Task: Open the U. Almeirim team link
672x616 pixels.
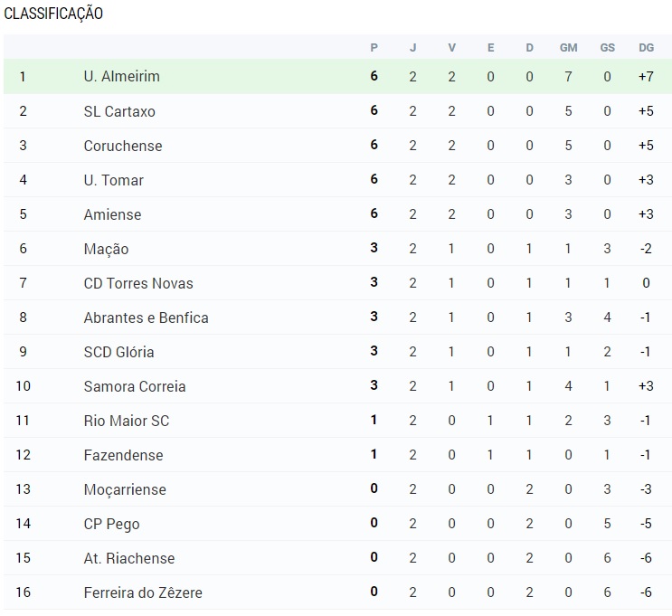Action: point(122,76)
